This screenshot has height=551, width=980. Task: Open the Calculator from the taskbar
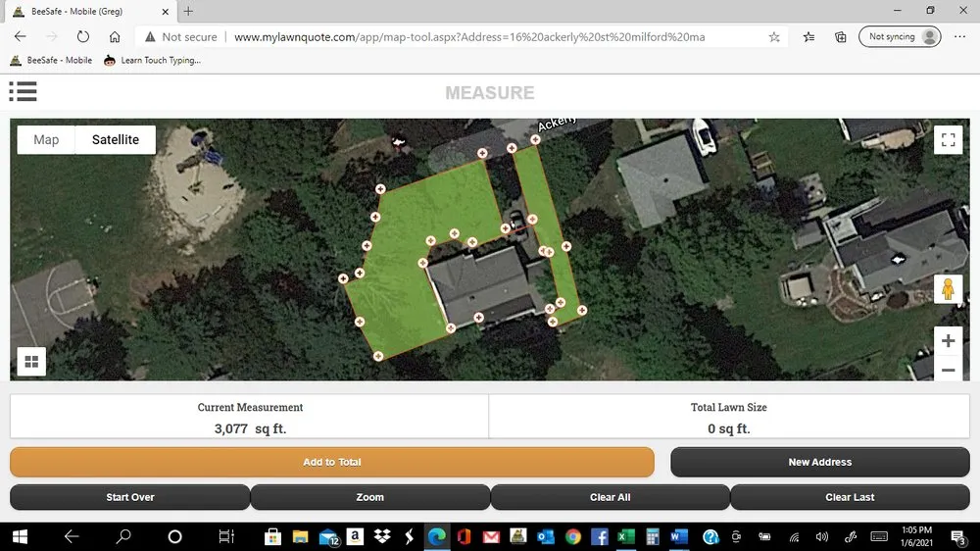pyautogui.click(x=653, y=536)
